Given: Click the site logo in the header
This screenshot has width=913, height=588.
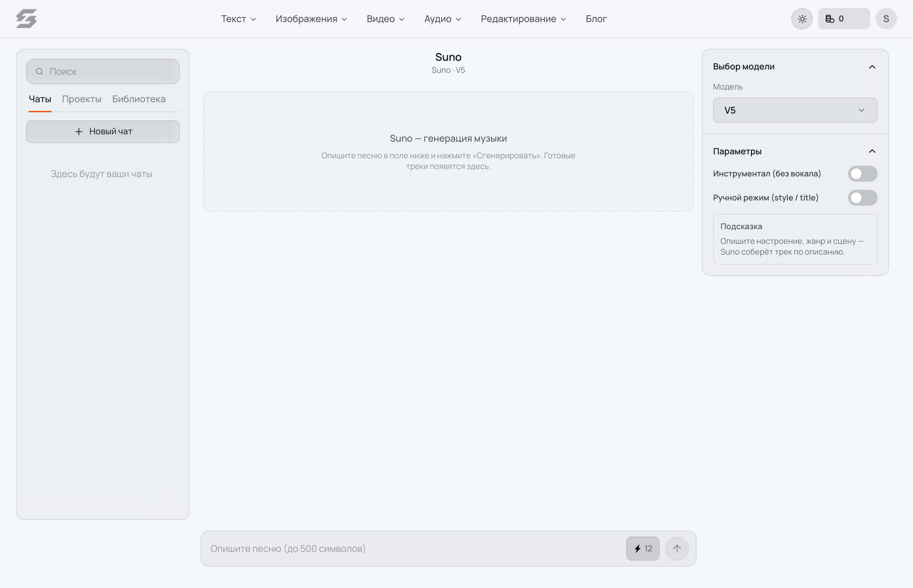Looking at the screenshot, I should coord(26,19).
